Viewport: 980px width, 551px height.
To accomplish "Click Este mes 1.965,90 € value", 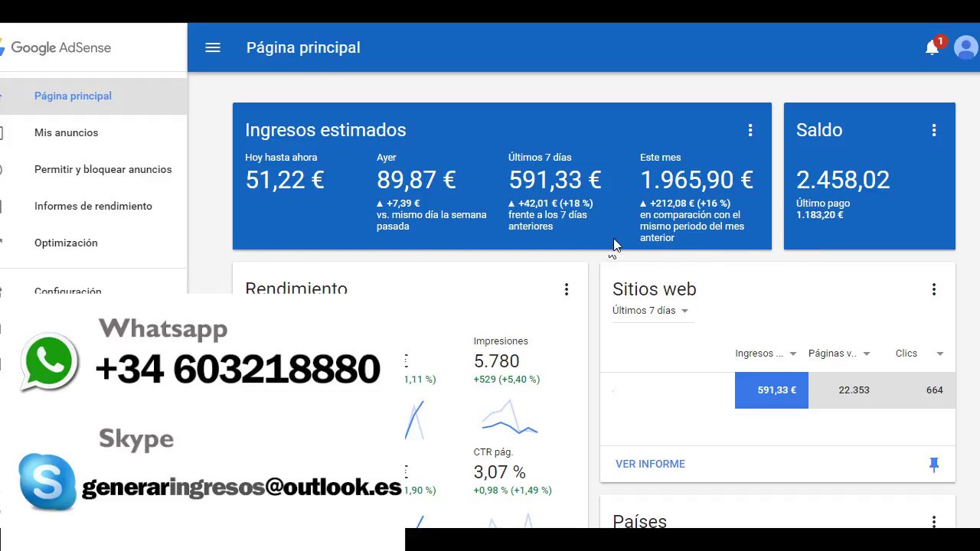I will pyautogui.click(x=697, y=180).
